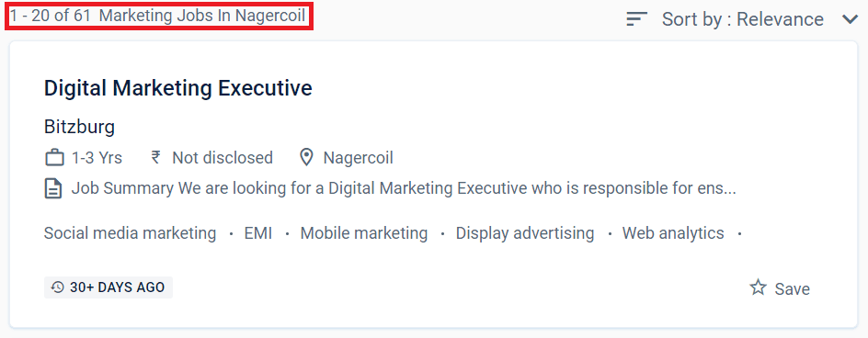This screenshot has width=868, height=338.
Task: Expand the sort chevron arrow
Action: pos(850,19)
